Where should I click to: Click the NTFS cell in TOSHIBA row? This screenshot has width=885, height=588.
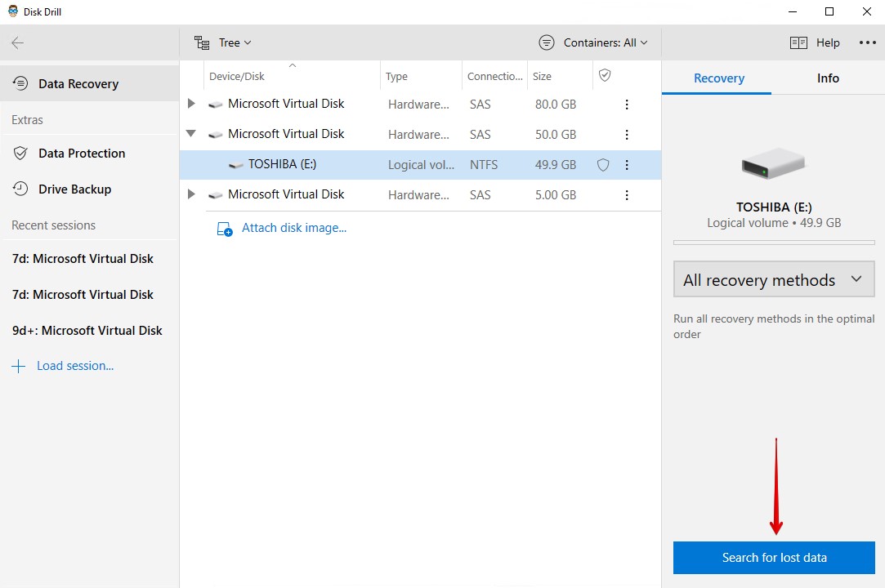(x=484, y=165)
